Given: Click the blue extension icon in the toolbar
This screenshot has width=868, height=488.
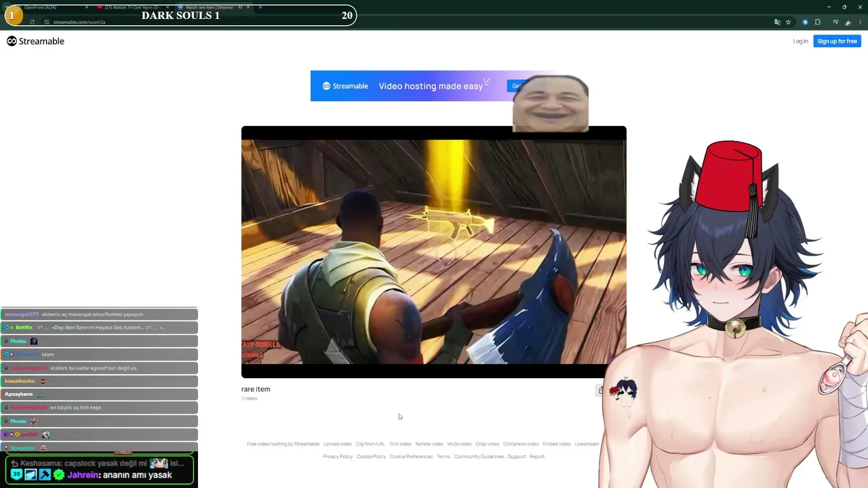Looking at the screenshot, I should [805, 22].
